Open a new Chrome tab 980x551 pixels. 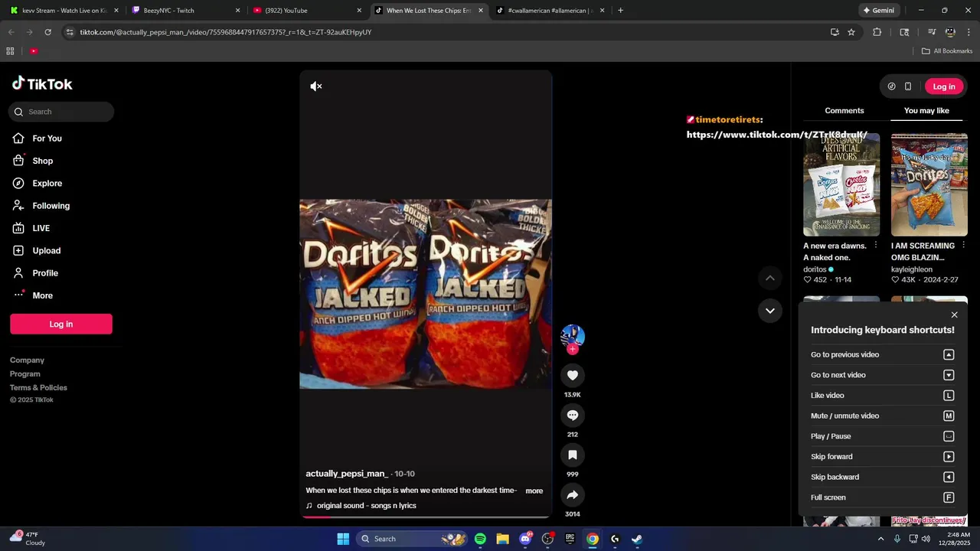coord(620,11)
